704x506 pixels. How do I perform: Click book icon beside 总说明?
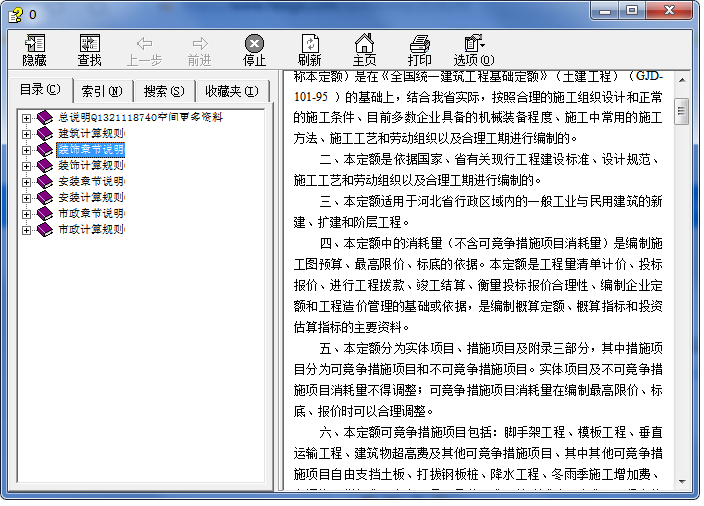[x=45, y=118]
